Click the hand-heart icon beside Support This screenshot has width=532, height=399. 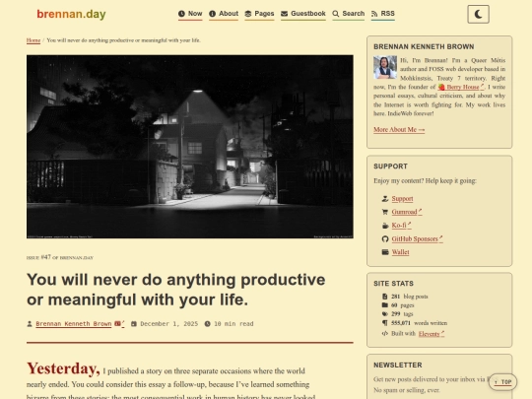[385, 198]
